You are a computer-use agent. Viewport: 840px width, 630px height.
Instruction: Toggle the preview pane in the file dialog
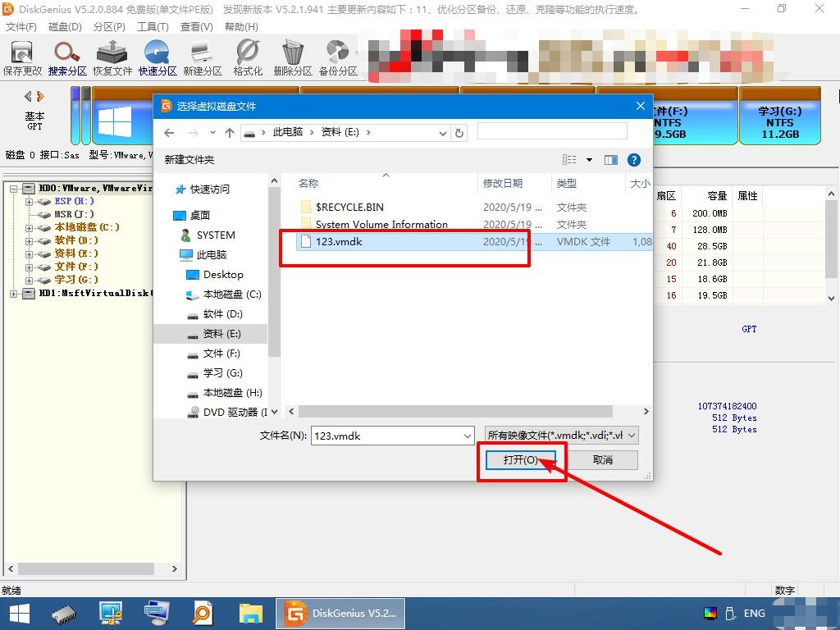[x=610, y=159]
